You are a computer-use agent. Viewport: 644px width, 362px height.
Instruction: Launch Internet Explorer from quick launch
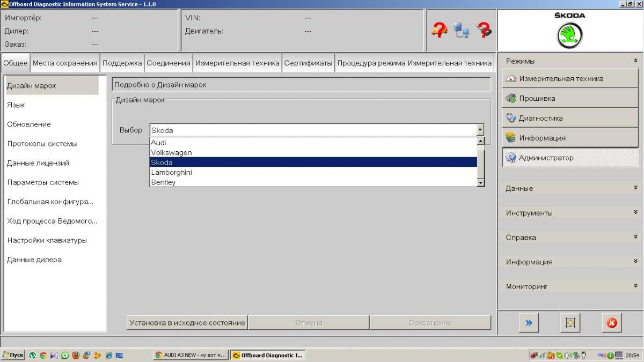click(x=108, y=355)
